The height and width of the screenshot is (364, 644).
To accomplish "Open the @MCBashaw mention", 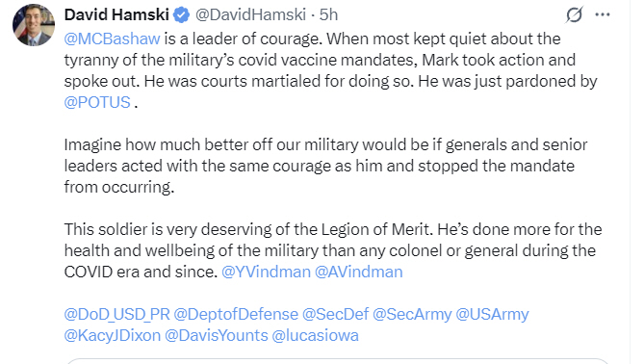I will (x=112, y=39).
